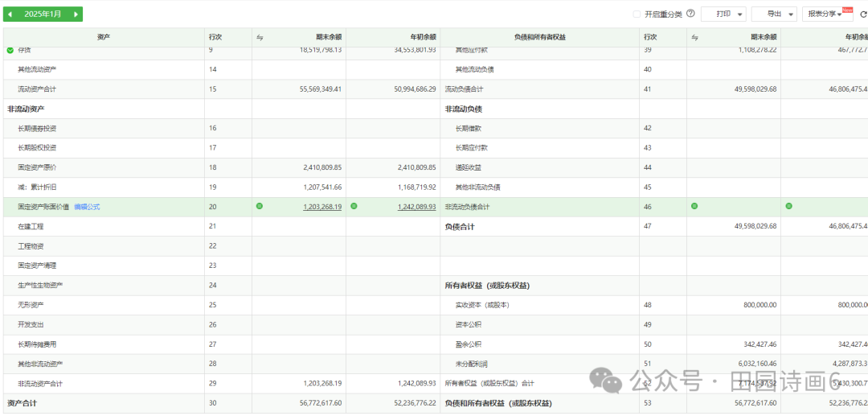
Task: Click green dot before 1,203,268.19
Action: pos(260,207)
